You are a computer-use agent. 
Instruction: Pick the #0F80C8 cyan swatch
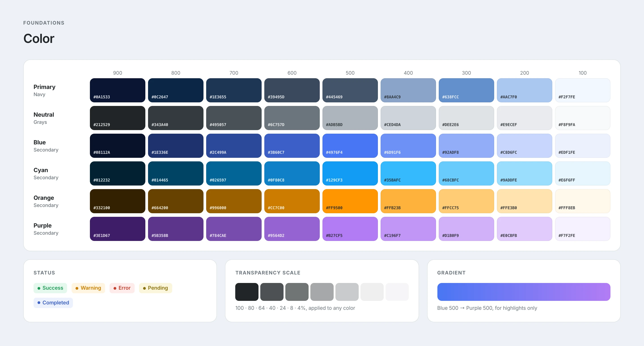tap(292, 173)
